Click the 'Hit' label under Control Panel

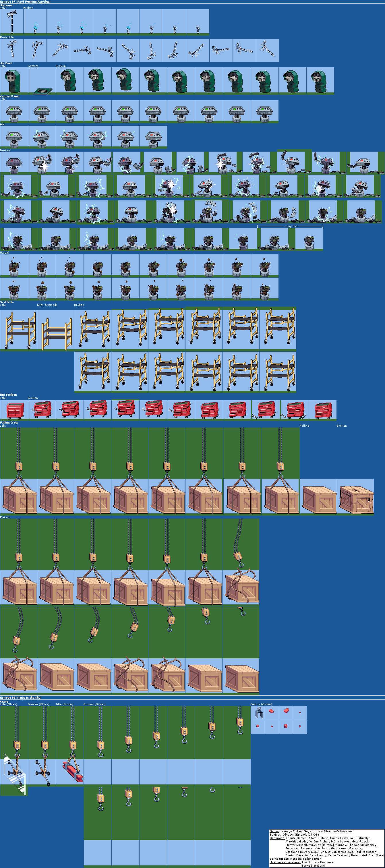(2, 125)
